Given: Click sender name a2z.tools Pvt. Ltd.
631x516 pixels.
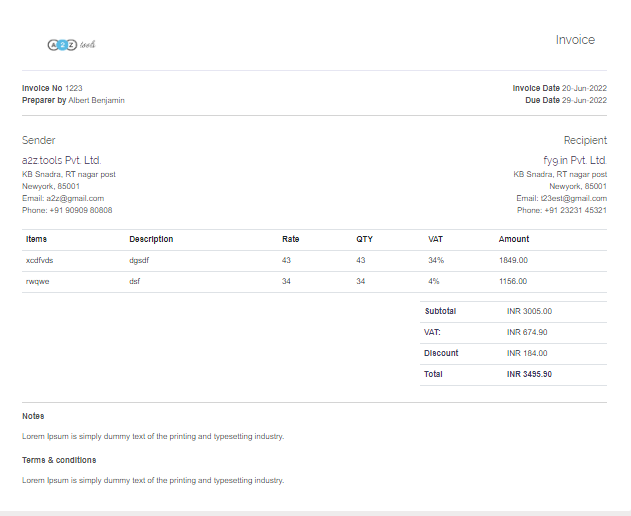Looking at the screenshot, I should coord(62,160).
